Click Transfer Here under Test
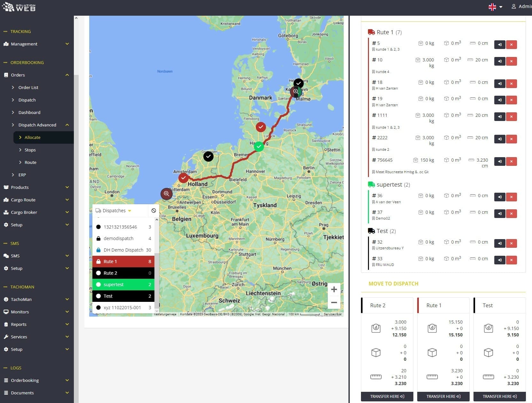The height and width of the screenshot is (403, 532). tap(499, 396)
